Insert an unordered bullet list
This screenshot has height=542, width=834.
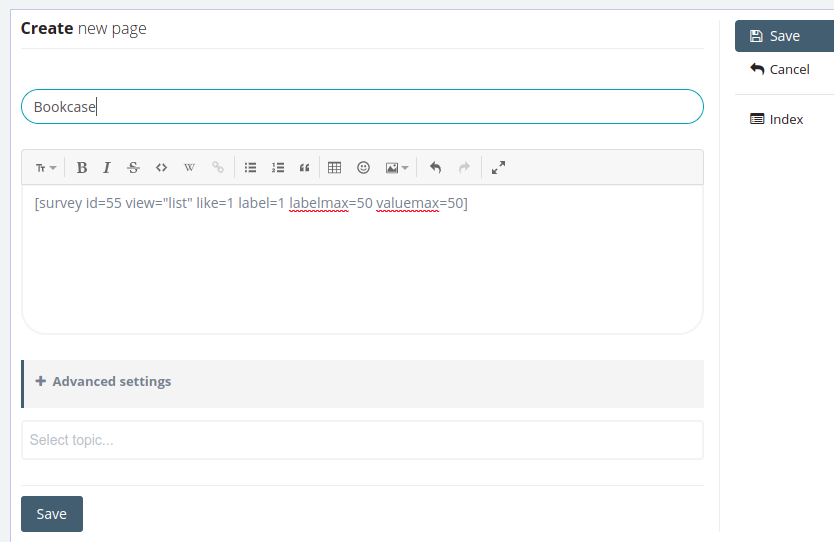pyautogui.click(x=250, y=168)
